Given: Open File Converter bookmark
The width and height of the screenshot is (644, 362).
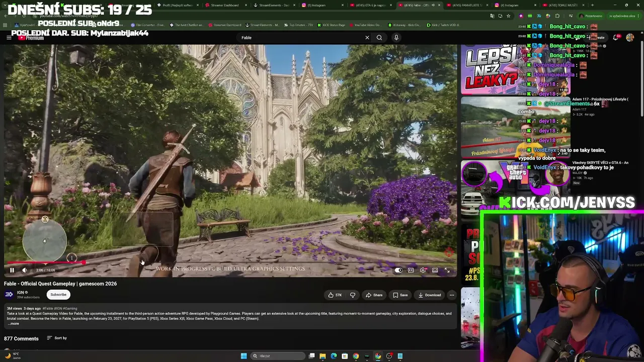Looking at the screenshot, I should coord(148,25).
